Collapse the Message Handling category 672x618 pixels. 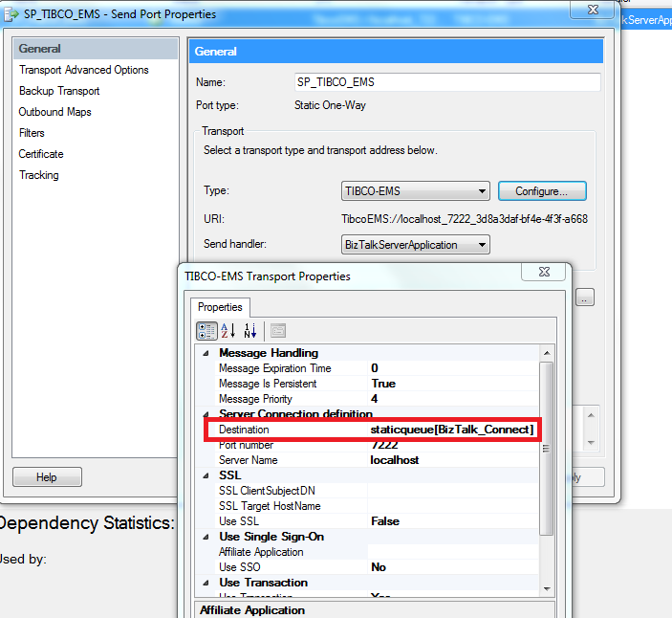(x=206, y=353)
